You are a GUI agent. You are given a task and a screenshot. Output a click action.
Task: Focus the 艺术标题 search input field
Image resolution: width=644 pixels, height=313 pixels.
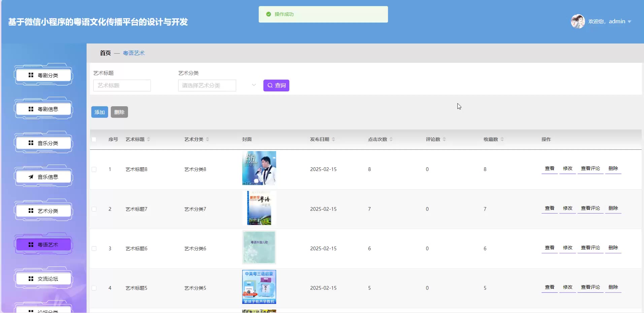tap(122, 85)
